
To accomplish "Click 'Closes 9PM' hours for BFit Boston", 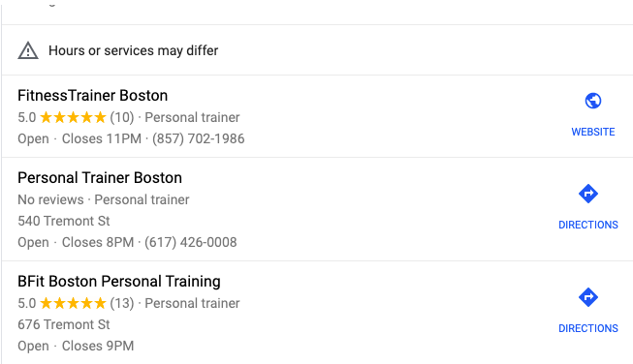I will tap(98, 346).
